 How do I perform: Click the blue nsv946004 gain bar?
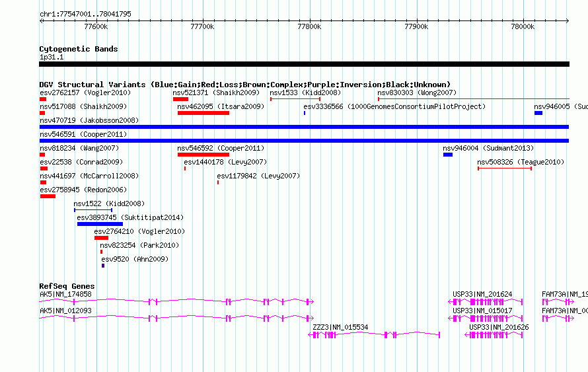tap(448, 155)
